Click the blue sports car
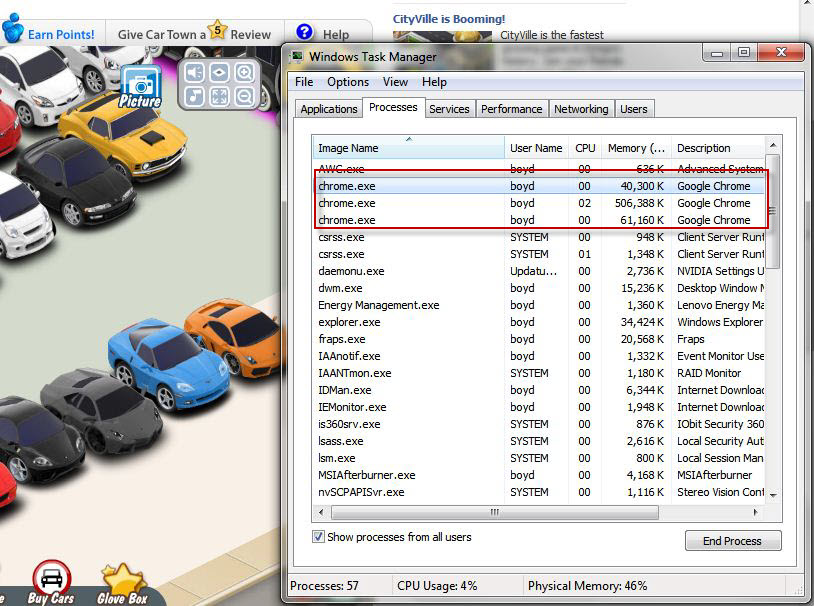The width and height of the screenshot is (814, 606). click(167, 366)
